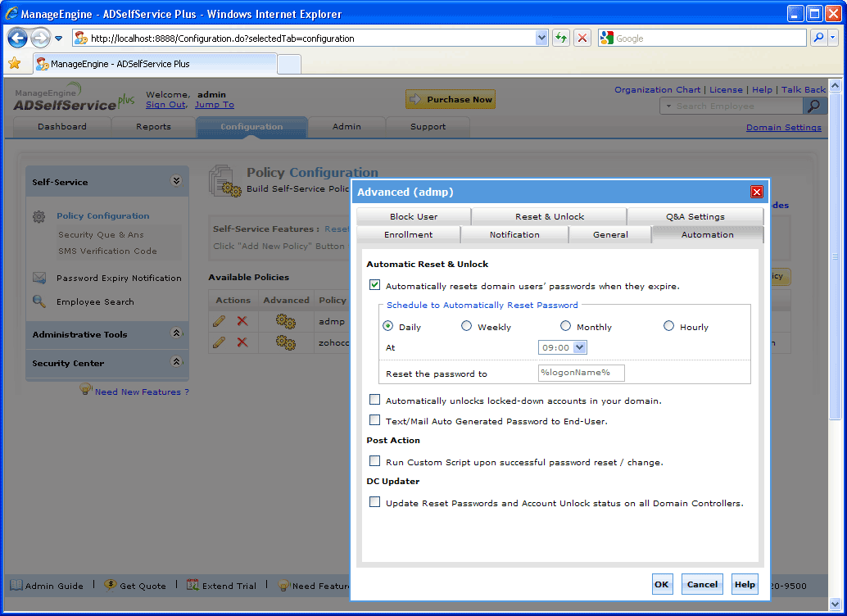
Task: Click the browser Back arrow button
Action: (x=17, y=38)
